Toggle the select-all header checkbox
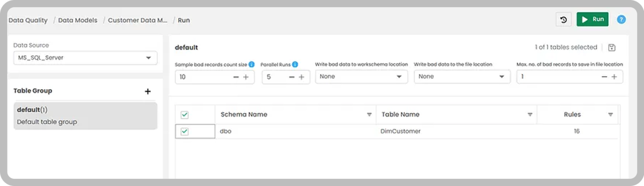The image size is (644, 186). coord(184,115)
